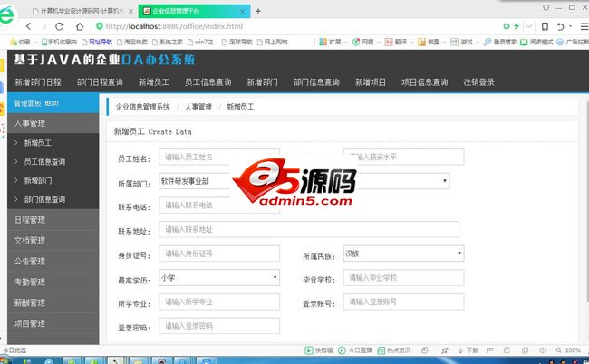Collapse the 人事管理 sidebar section
The width and height of the screenshot is (589, 364).
click(53, 123)
